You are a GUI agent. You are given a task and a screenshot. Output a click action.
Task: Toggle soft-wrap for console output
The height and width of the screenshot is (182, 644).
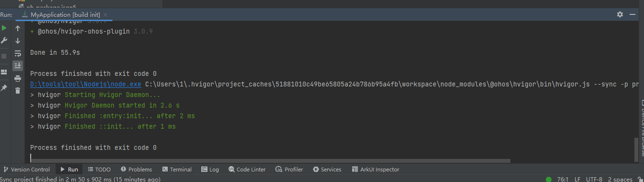tap(18, 53)
